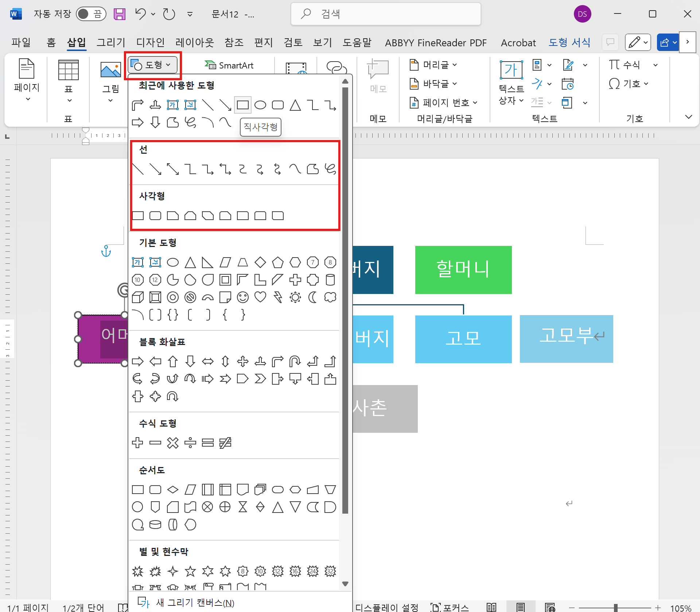The height and width of the screenshot is (612, 700).
Task: Pick the heart shape in basic shapes
Action: (x=260, y=297)
